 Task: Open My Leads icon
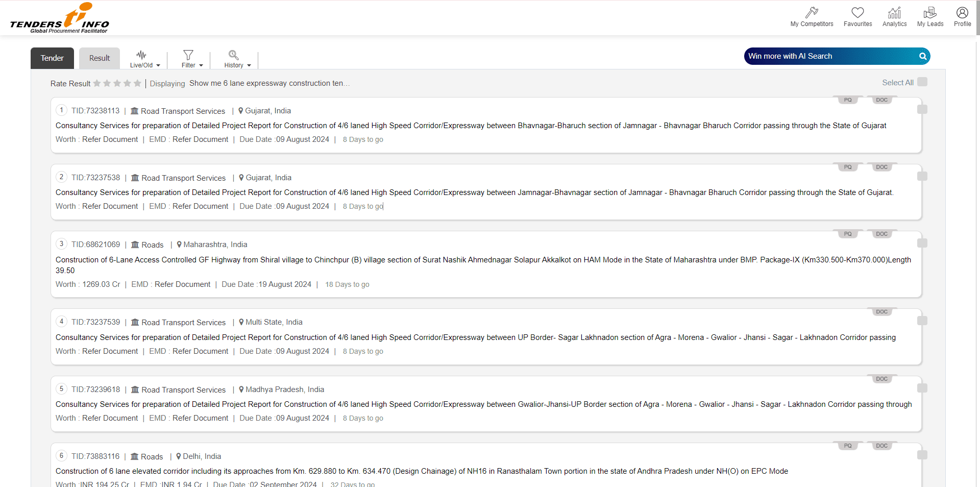tap(930, 13)
